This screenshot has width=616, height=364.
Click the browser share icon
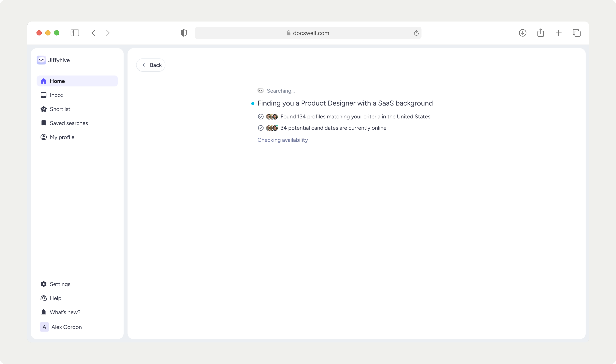click(541, 33)
